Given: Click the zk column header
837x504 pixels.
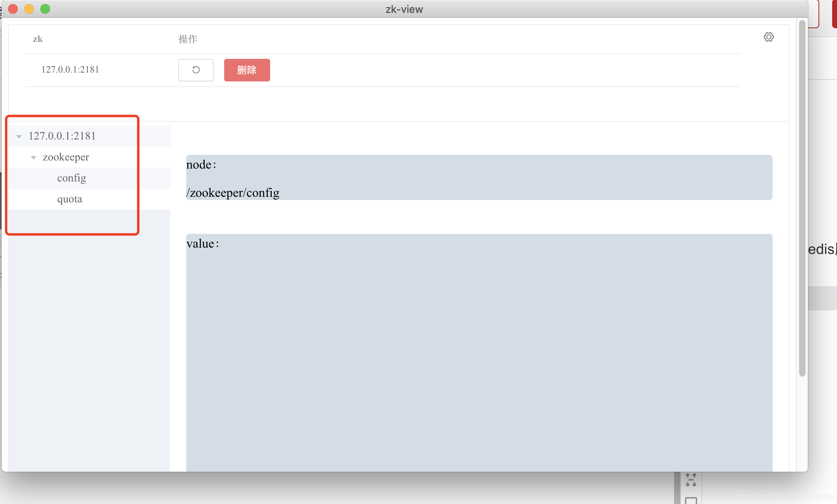Looking at the screenshot, I should [37, 39].
